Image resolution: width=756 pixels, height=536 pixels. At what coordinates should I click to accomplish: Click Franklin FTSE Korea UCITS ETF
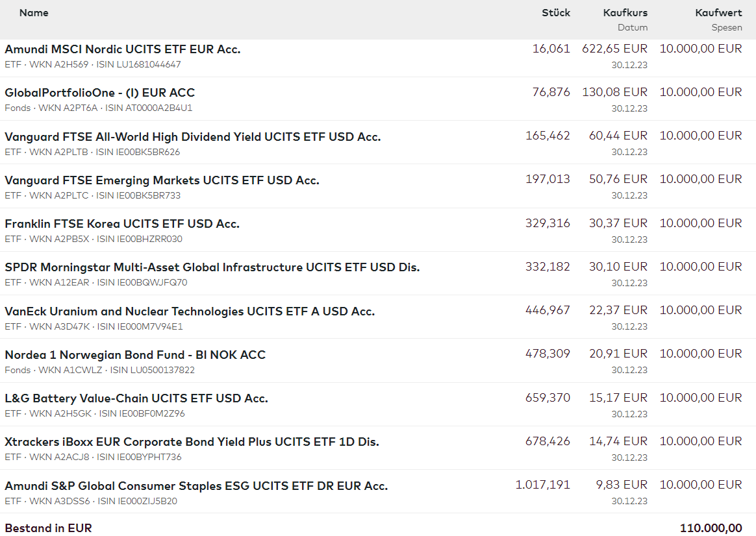coord(122,224)
